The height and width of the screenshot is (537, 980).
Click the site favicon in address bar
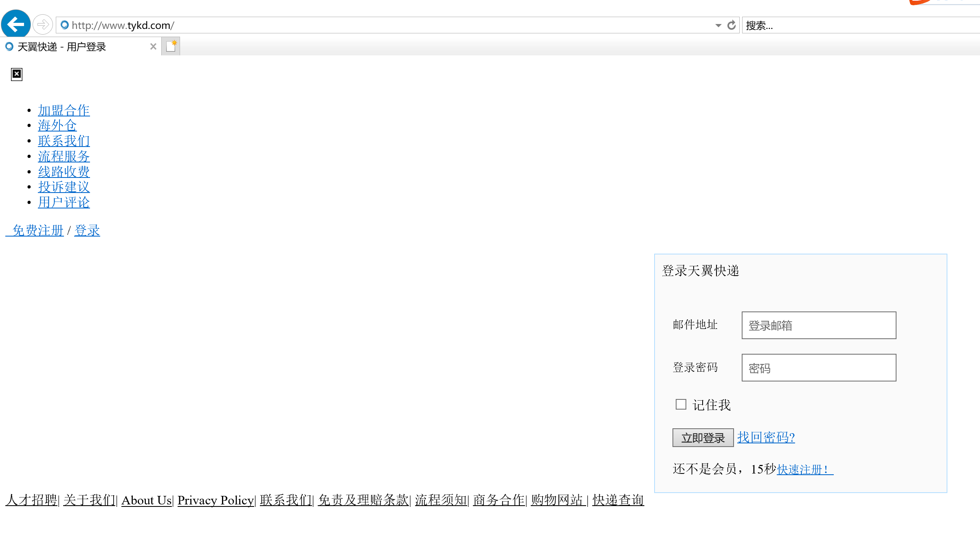click(x=64, y=25)
